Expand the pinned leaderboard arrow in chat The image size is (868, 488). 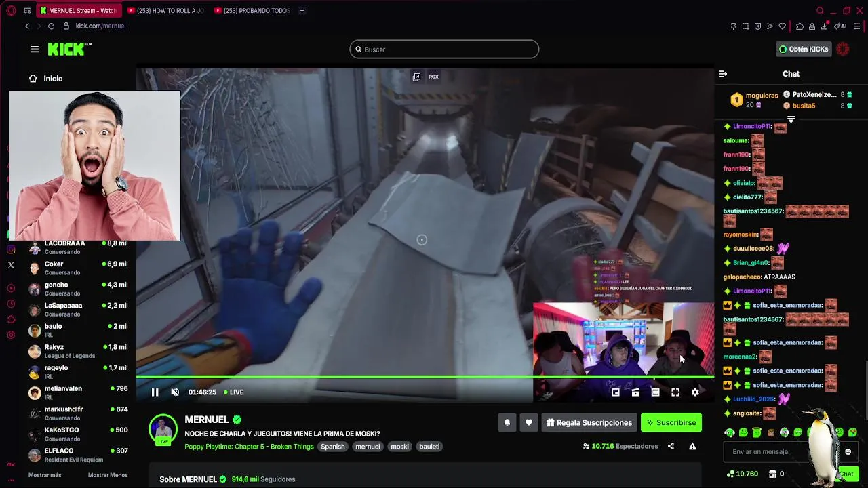point(791,119)
